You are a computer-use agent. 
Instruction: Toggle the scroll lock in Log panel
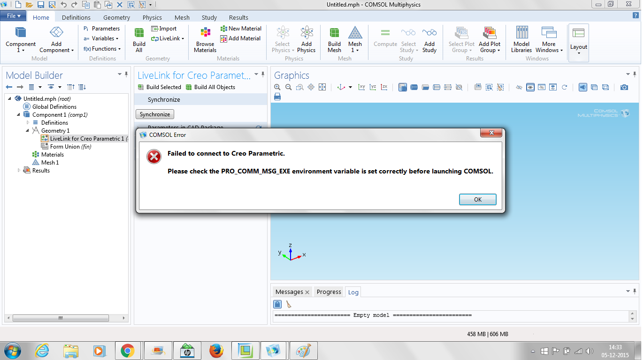(x=277, y=304)
